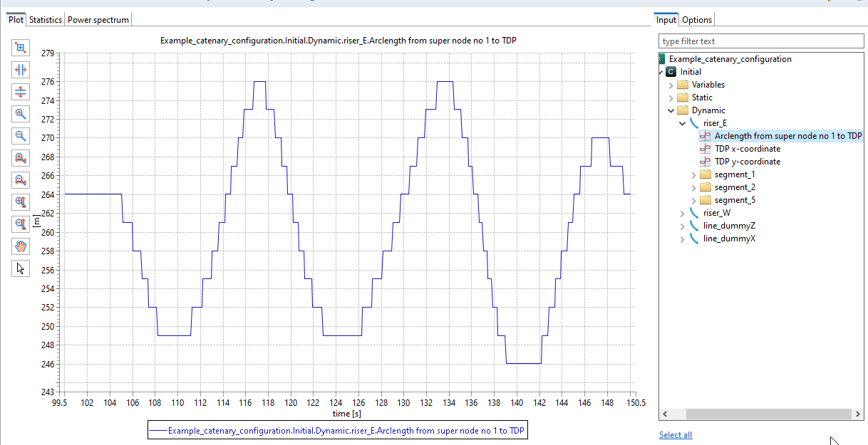Click the type filter text field
Viewport: 868px width, 445px height.
[760, 41]
